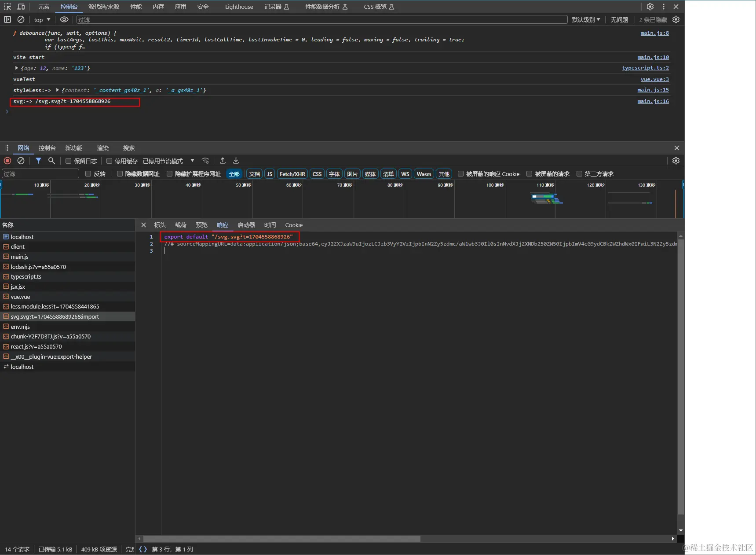Check the Blocked requests checkbox
This screenshot has height=555, width=756.
529,174
